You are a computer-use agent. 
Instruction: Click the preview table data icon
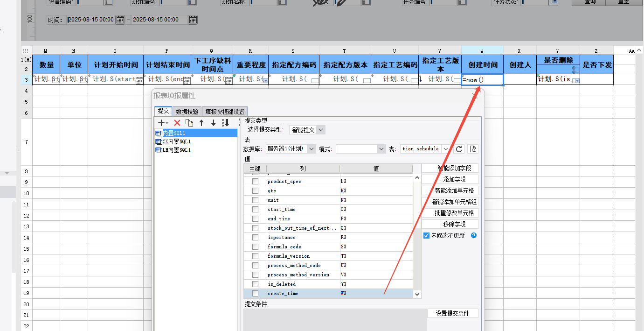tap(473, 149)
